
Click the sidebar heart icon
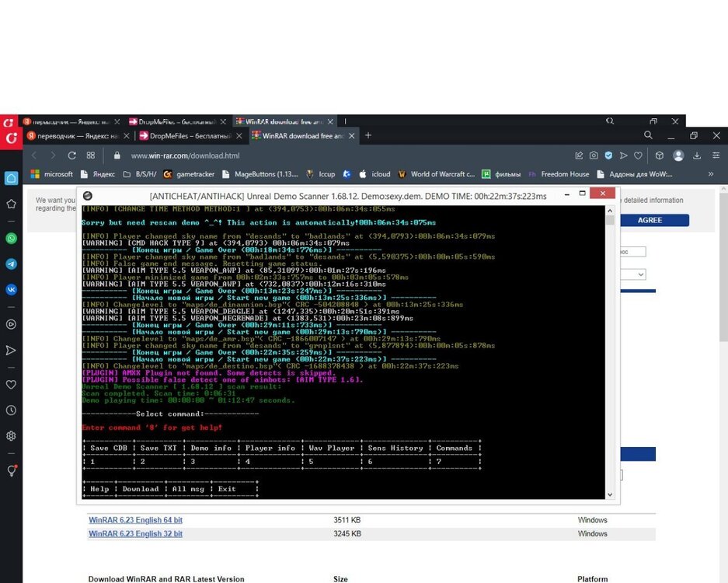tap(11, 384)
